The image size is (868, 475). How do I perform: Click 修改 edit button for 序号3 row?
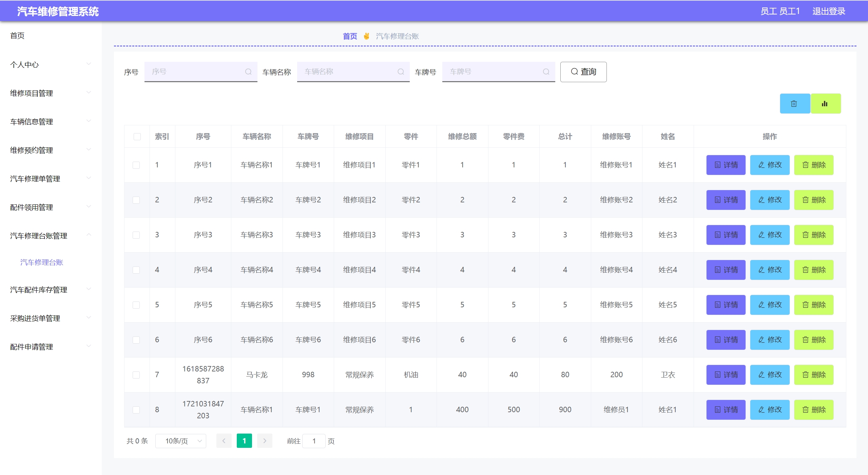[769, 235]
